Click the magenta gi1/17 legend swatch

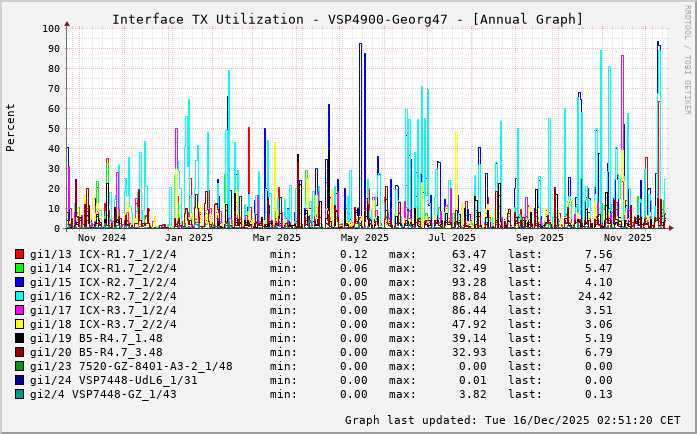20,310
